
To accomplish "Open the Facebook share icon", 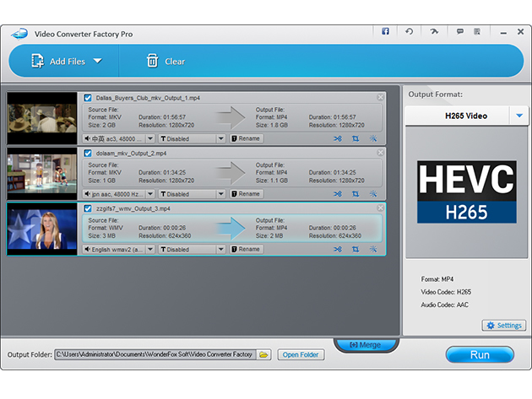I will 385,31.
